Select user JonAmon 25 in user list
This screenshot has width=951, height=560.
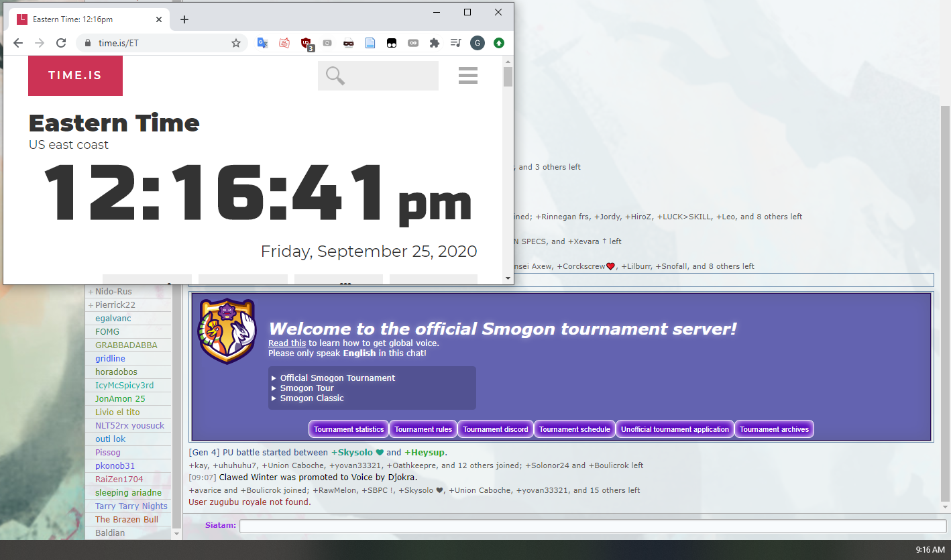pos(129,399)
